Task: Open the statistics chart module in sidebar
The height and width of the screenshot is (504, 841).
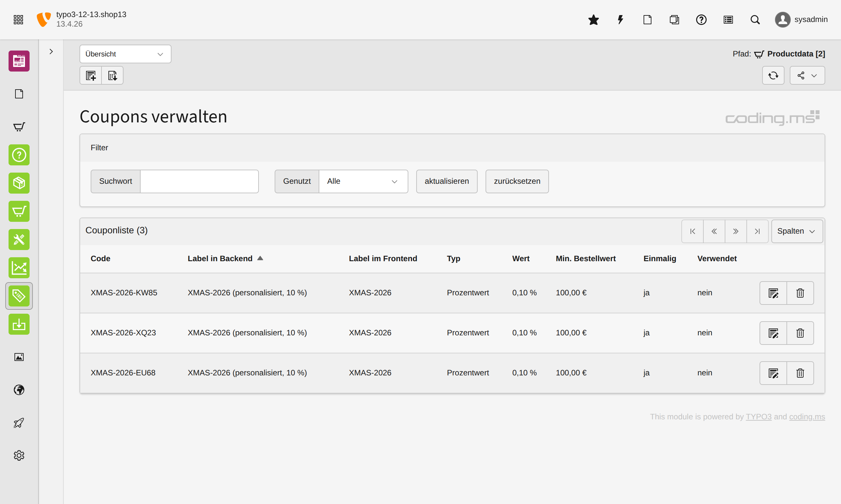Action: pos(19,268)
